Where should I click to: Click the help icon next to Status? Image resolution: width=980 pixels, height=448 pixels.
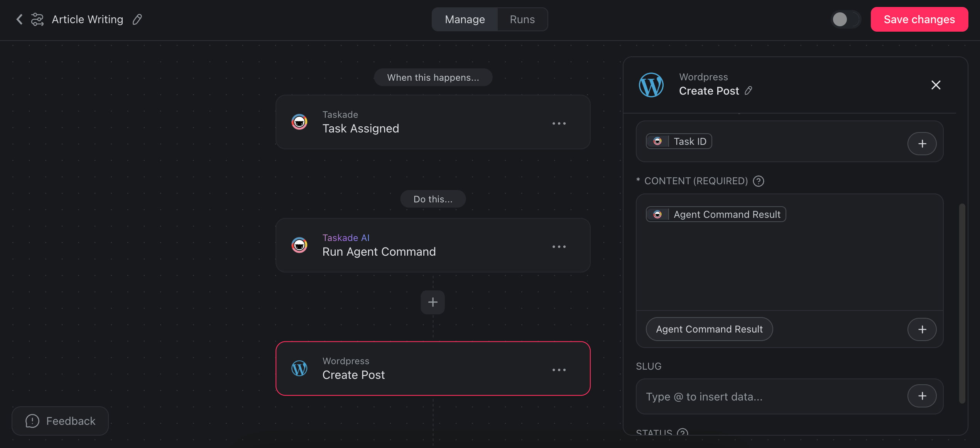[x=683, y=433]
